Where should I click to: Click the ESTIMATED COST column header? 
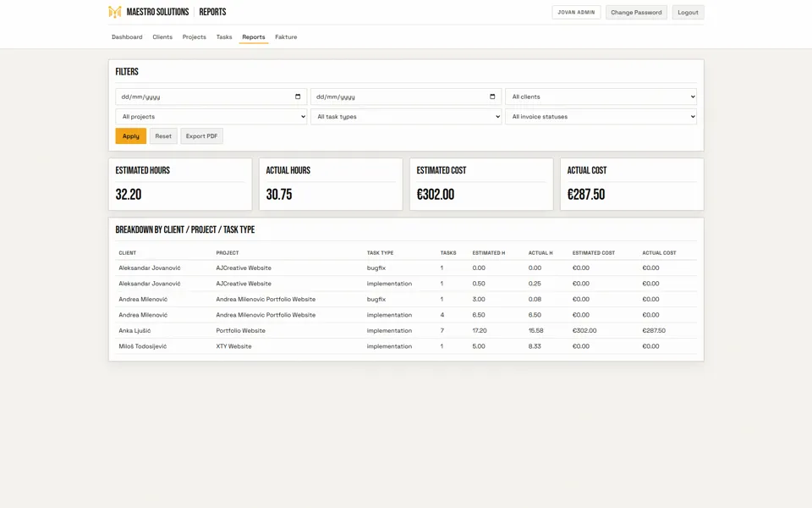[594, 253]
